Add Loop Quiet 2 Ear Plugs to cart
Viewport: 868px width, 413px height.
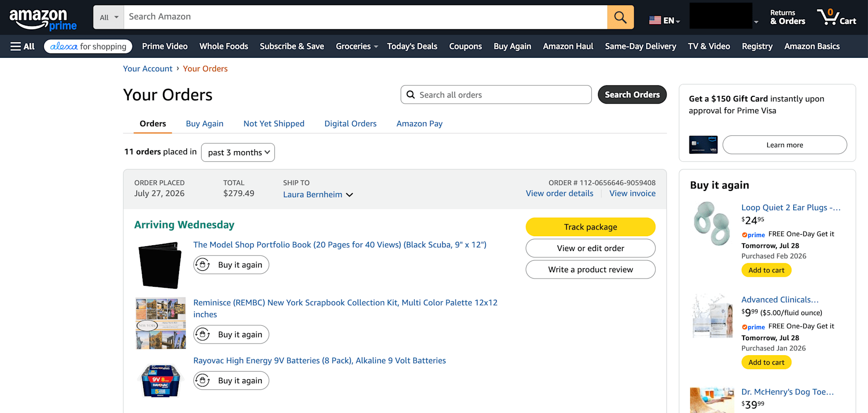point(766,270)
